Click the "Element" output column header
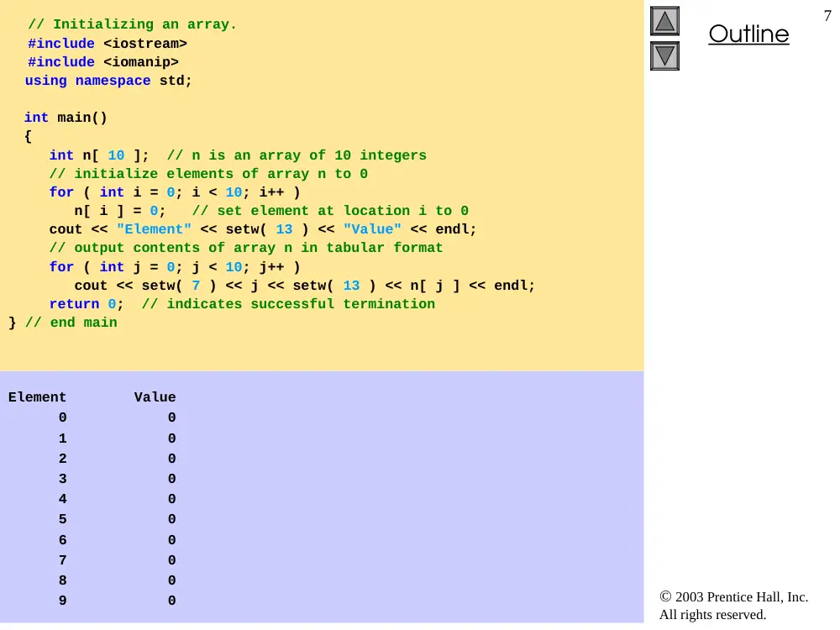Image resolution: width=840 pixels, height=630 pixels. (x=37, y=397)
